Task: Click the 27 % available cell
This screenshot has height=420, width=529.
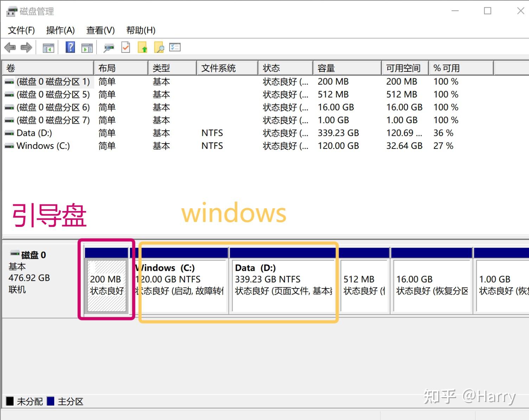Action: click(x=443, y=146)
